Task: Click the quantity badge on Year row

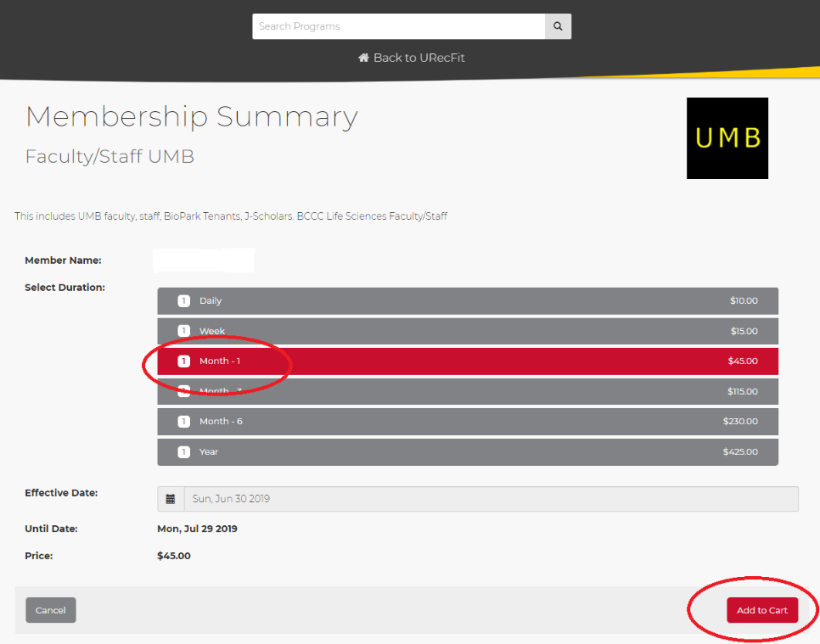Action: pyautogui.click(x=183, y=452)
